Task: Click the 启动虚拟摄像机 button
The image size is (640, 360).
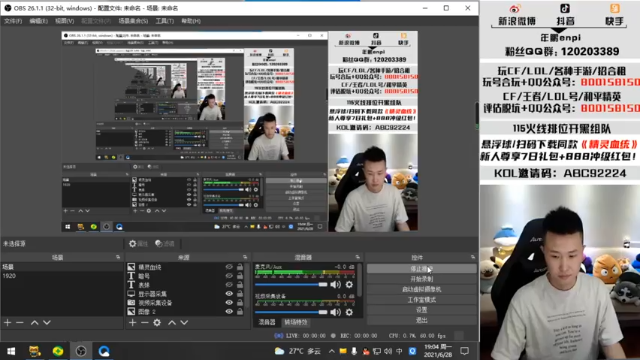Action: point(421,289)
